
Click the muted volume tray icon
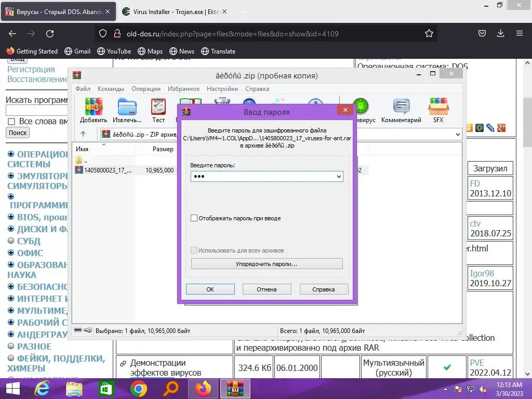483,389
